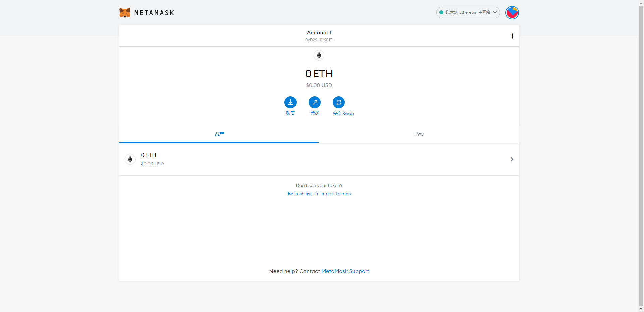The width and height of the screenshot is (644, 312).
Task: Open the account avatar menu
Action: coord(512,13)
